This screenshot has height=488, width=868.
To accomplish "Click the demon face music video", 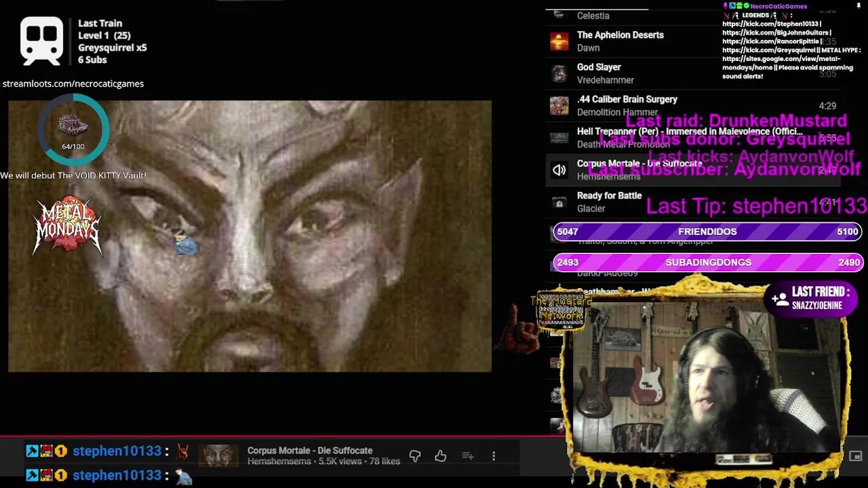I will (250, 236).
